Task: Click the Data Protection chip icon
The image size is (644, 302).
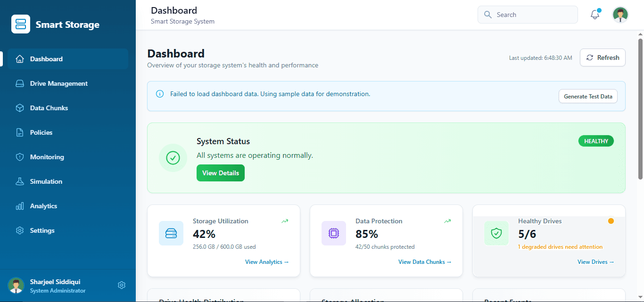Action: click(333, 233)
